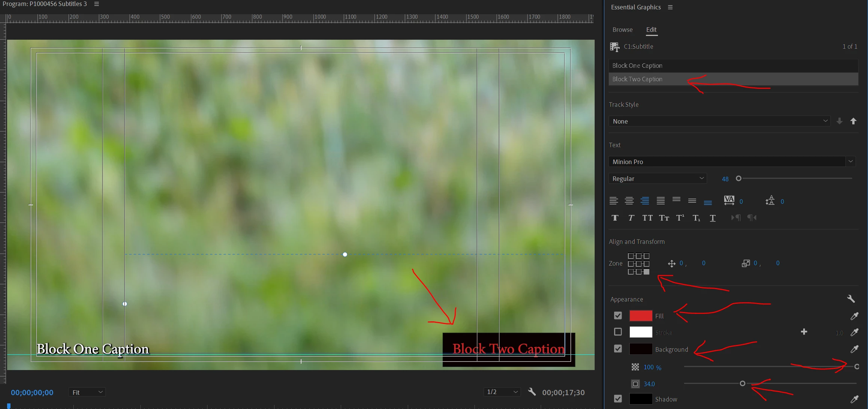This screenshot has height=409, width=868.
Task: Click the Faux Bold text style icon
Action: (615, 218)
